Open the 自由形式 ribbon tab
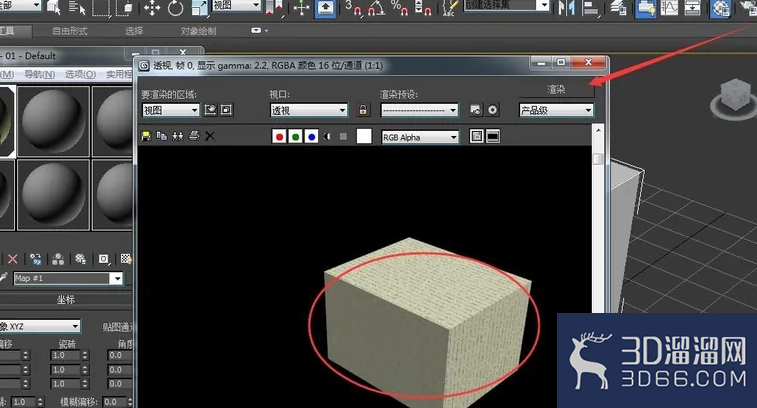 [x=70, y=31]
